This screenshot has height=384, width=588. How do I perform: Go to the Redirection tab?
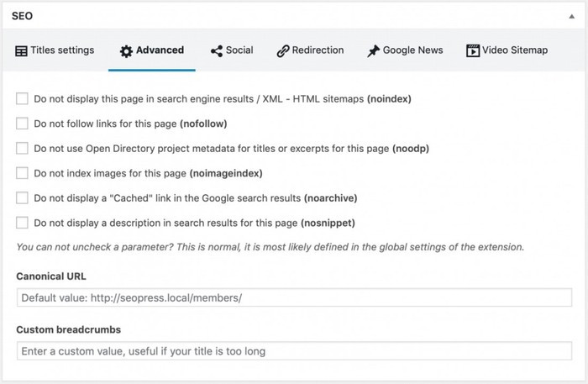point(318,50)
